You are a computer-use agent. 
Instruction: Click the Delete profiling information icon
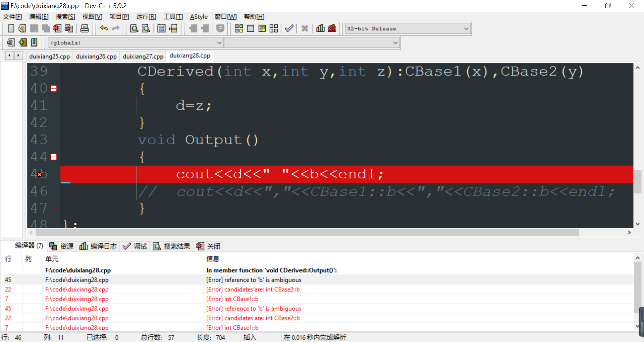click(x=332, y=28)
